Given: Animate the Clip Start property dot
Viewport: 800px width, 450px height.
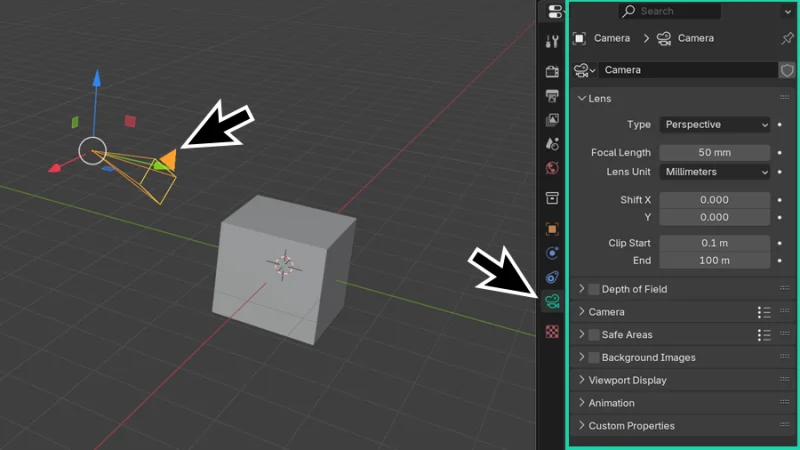Looking at the screenshot, I should click(780, 243).
